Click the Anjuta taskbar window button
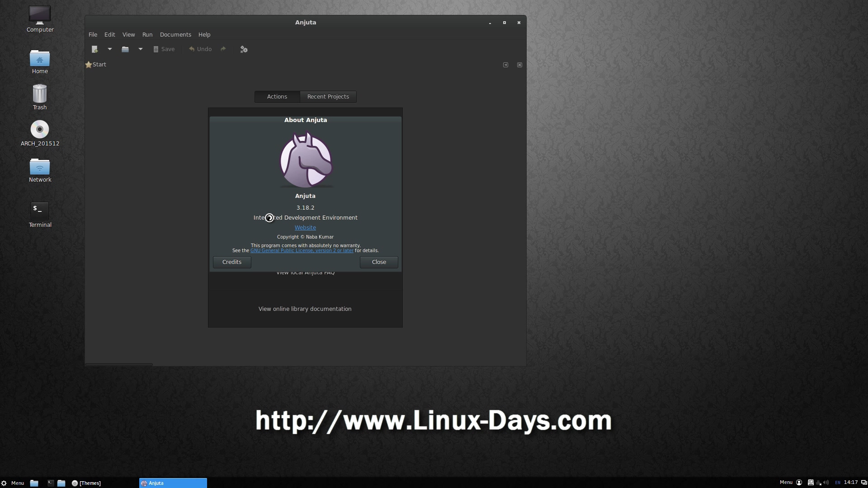Image resolution: width=868 pixels, height=488 pixels. pyautogui.click(x=173, y=483)
